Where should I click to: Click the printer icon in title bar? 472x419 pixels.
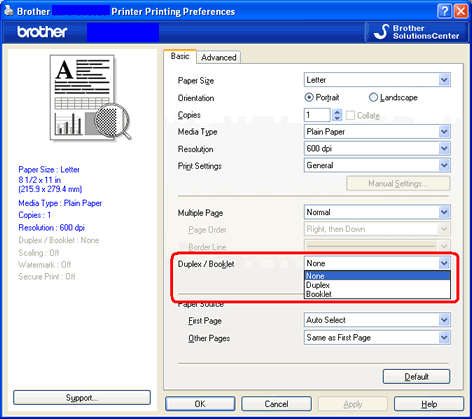(9, 10)
